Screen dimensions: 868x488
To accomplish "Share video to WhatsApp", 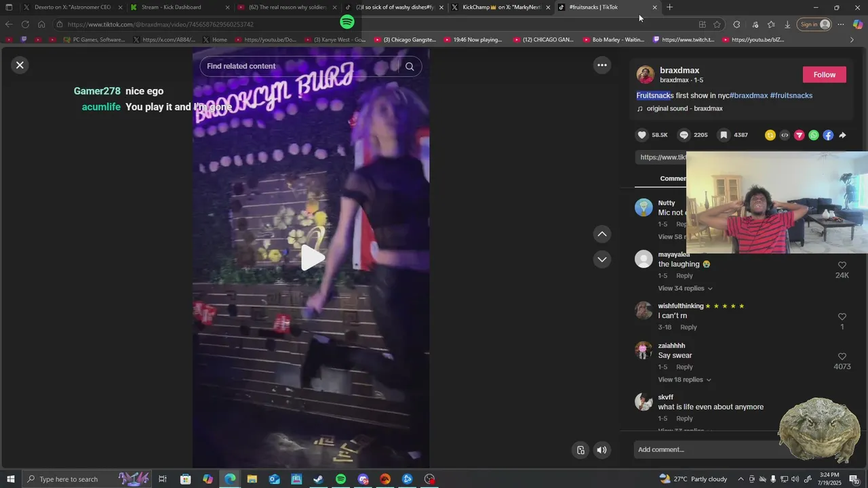I will [x=814, y=136].
